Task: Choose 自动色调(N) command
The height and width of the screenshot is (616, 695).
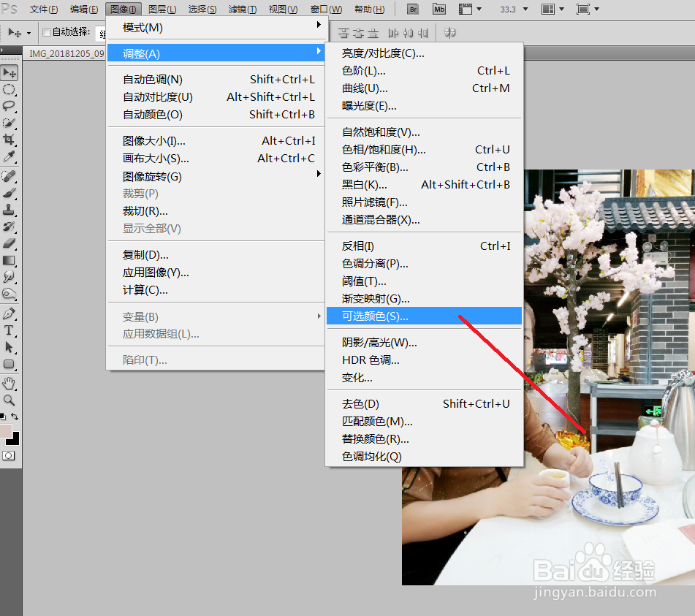Action: 217,80
